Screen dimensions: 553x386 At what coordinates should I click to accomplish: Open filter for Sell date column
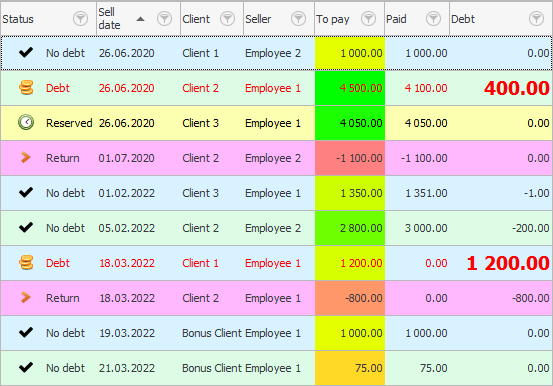(164, 18)
